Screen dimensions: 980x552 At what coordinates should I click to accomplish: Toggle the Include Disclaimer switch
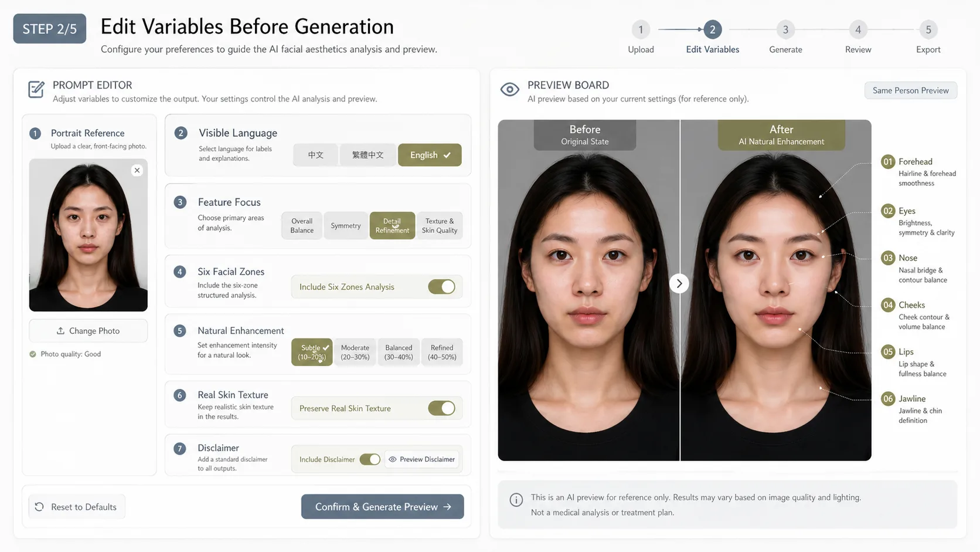[370, 459]
